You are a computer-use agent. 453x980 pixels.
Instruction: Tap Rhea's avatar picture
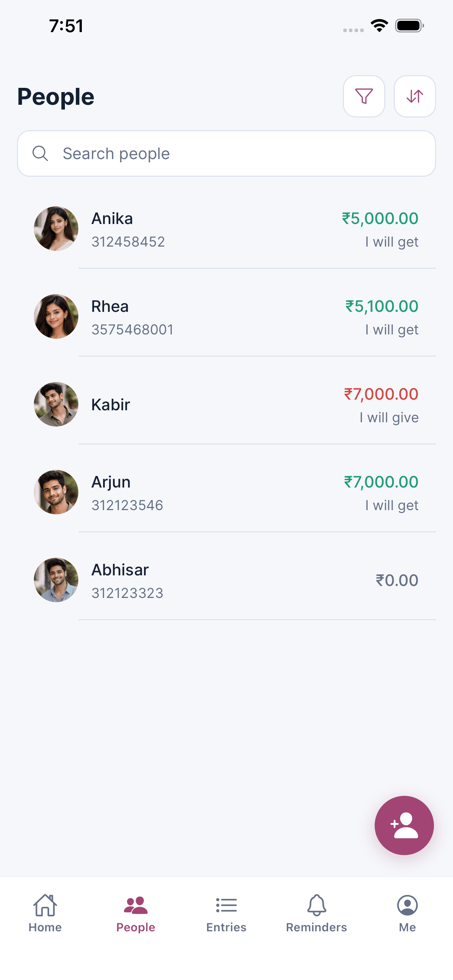[56, 316]
